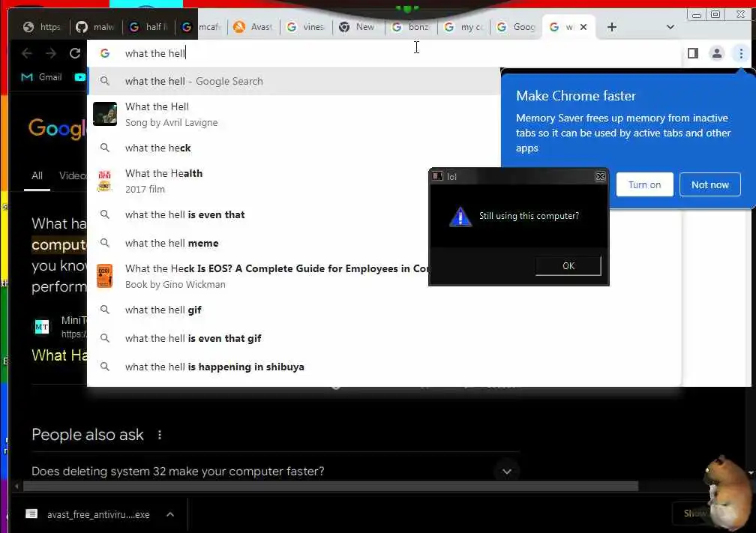Open the side panel icon
This screenshot has height=533, width=756.
coord(693,53)
